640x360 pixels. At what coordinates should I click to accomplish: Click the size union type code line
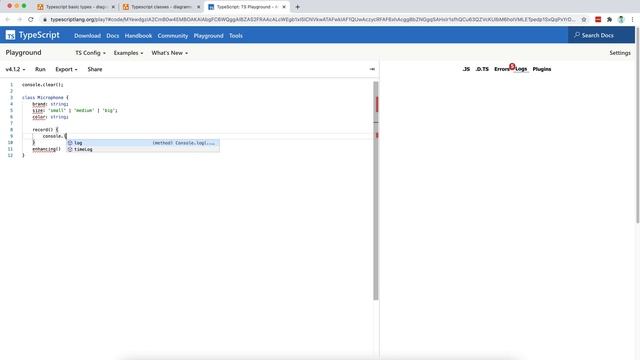(x=75, y=111)
